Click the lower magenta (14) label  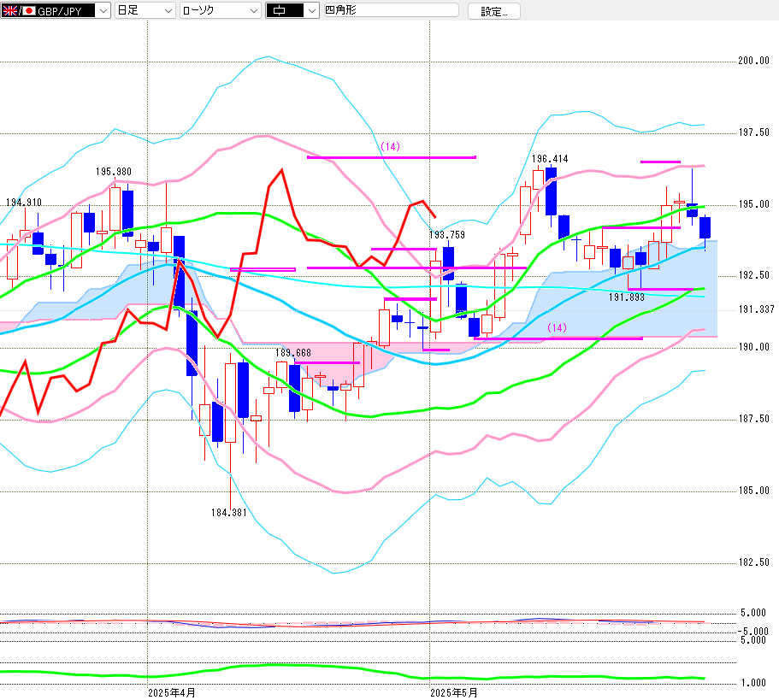pyautogui.click(x=557, y=327)
